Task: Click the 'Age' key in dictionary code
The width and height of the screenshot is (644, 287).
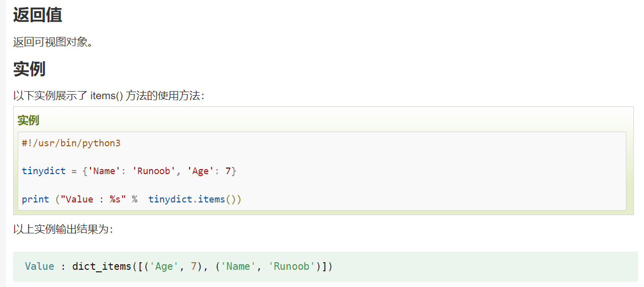Action: click(x=201, y=171)
